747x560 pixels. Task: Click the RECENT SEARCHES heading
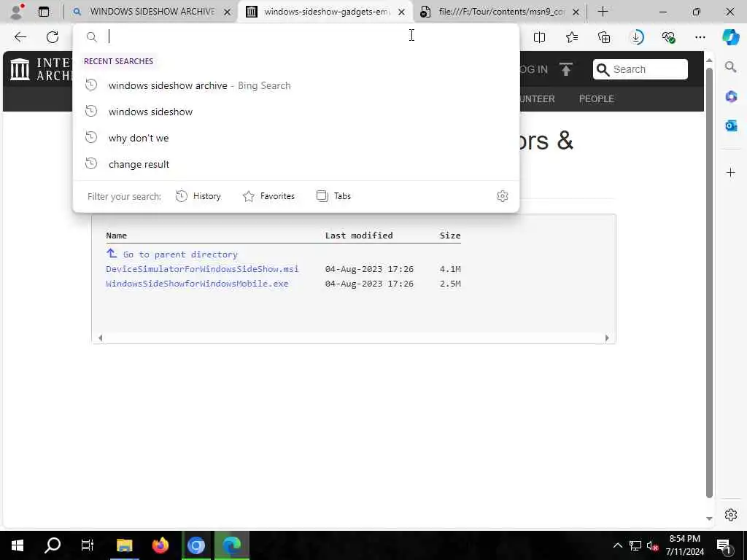tap(118, 61)
